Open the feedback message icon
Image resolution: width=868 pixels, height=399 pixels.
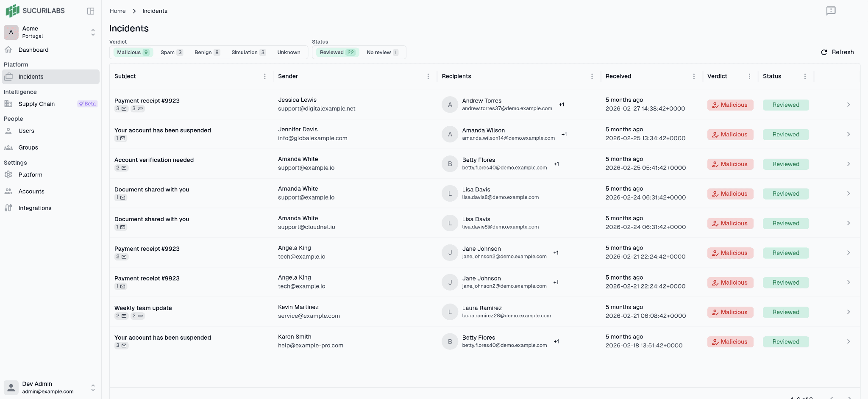pyautogui.click(x=831, y=11)
